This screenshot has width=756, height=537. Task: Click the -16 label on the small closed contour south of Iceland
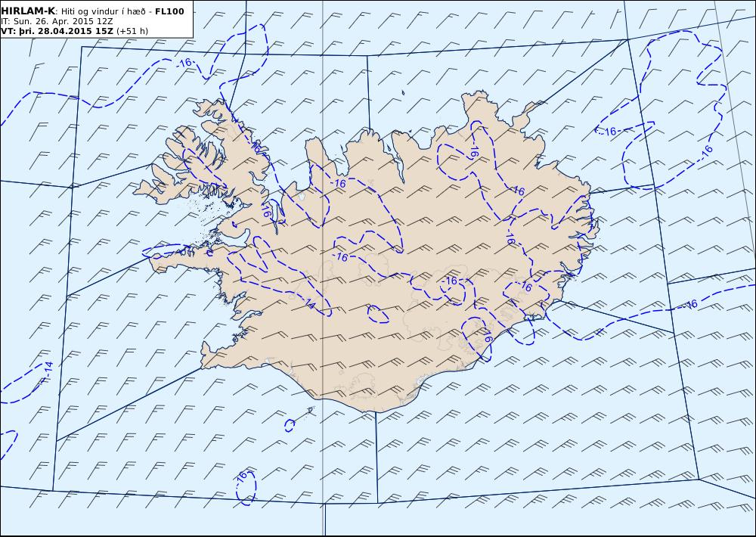coord(242,478)
